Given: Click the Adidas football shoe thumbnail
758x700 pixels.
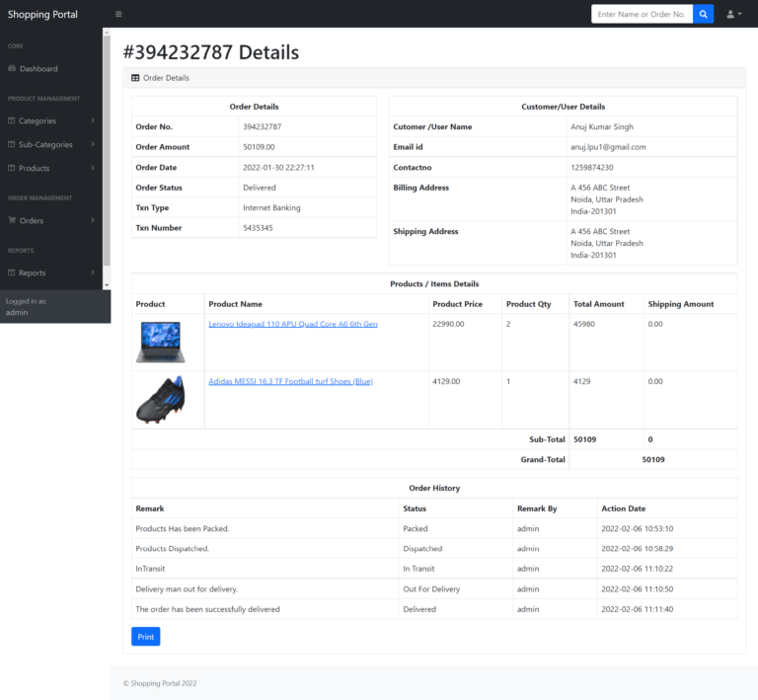Looking at the screenshot, I should pyautogui.click(x=161, y=399).
